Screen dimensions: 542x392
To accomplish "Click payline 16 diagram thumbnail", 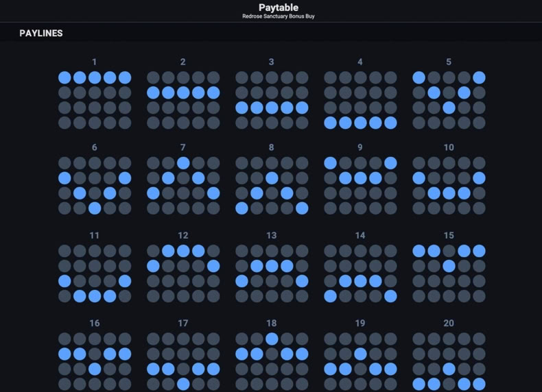I will tap(95, 362).
